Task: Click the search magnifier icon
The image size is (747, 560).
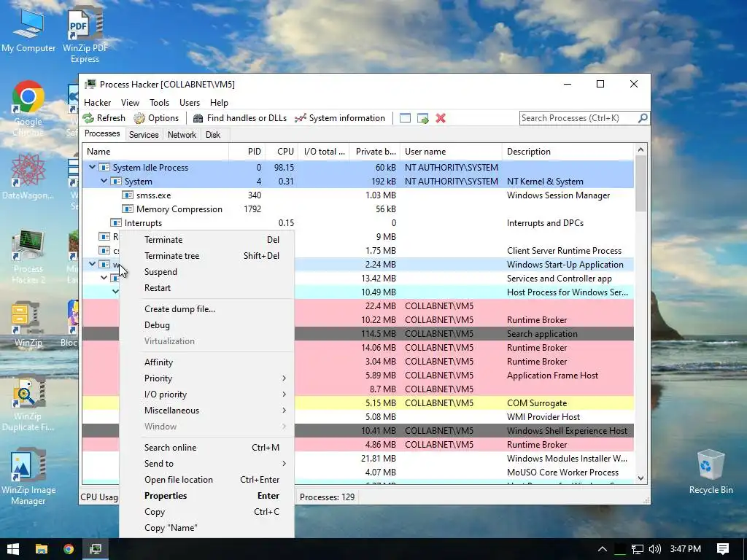Action: [643, 117]
